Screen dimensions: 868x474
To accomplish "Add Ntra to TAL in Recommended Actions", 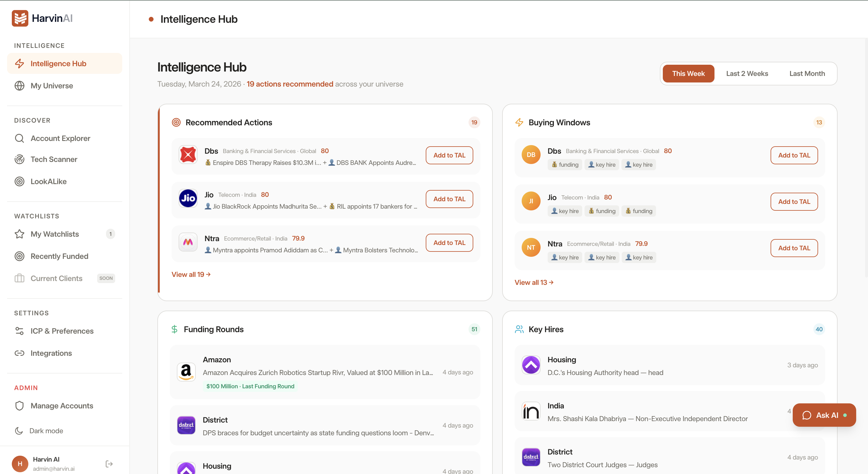I will (x=449, y=243).
